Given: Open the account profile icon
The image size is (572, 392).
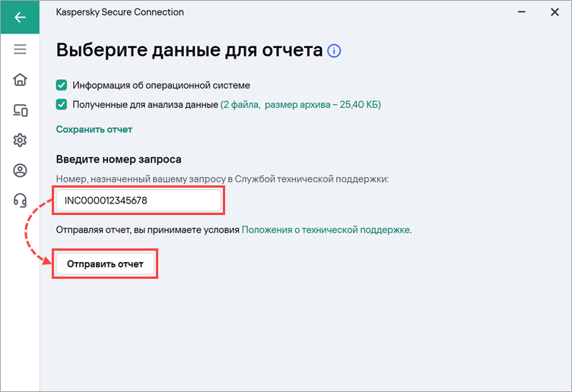Looking at the screenshot, I should 20,170.
